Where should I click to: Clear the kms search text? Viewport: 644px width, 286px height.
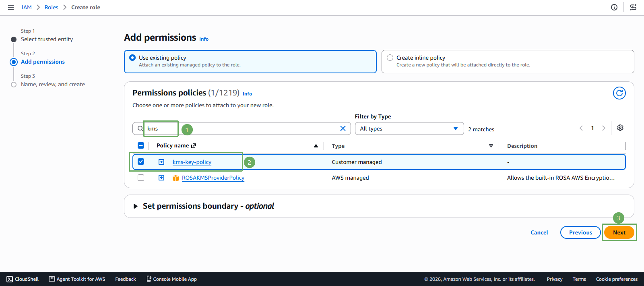(x=343, y=128)
